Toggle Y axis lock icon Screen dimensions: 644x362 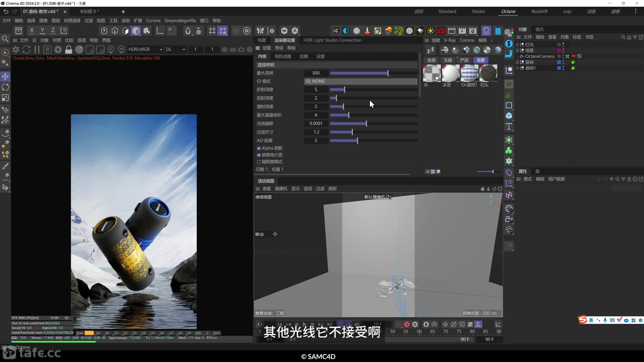(42, 31)
